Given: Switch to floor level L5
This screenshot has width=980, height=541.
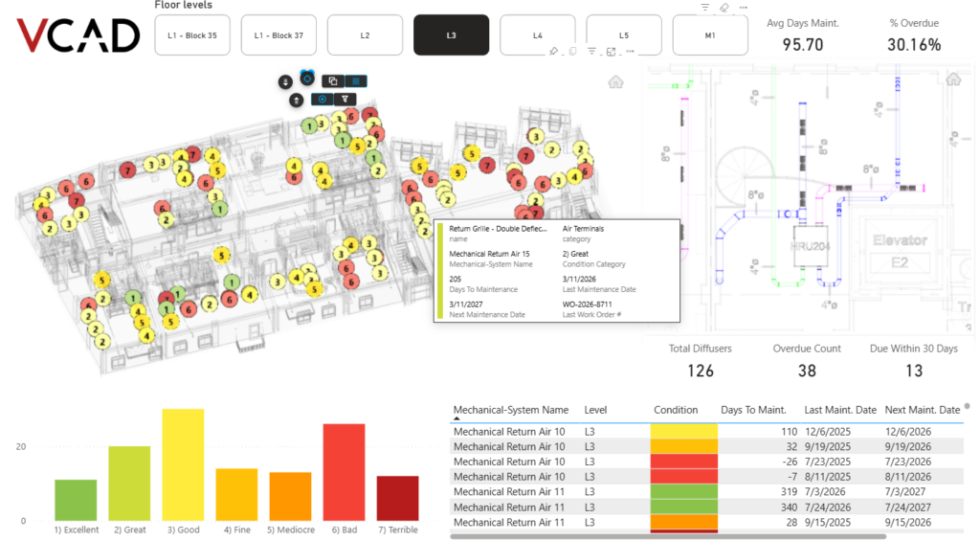Looking at the screenshot, I should click(624, 35).
